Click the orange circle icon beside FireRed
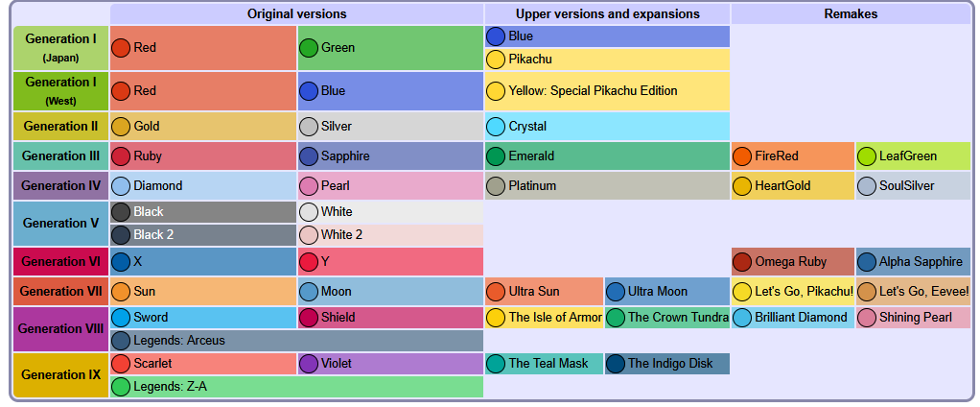This screenshot has height=407, width=980. [742, 156]
